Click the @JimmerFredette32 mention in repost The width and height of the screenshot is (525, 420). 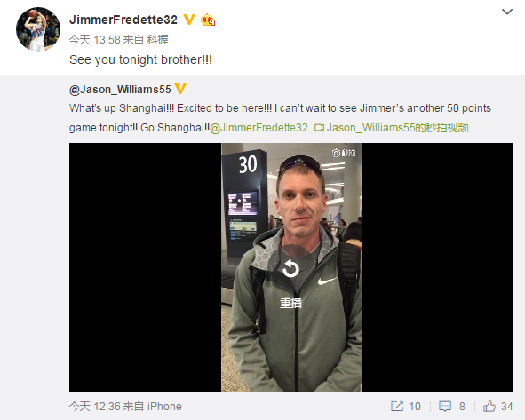[x=259, y=128]
